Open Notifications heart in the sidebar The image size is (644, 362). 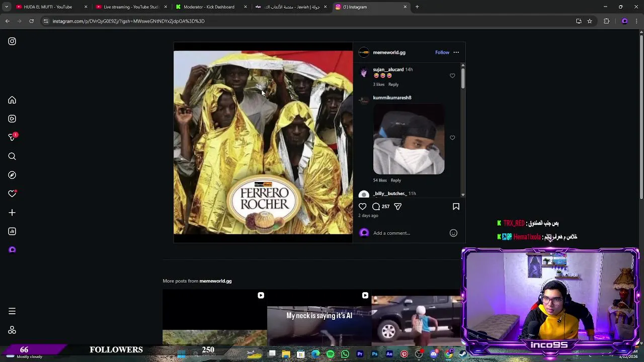(x=12, y=194)
